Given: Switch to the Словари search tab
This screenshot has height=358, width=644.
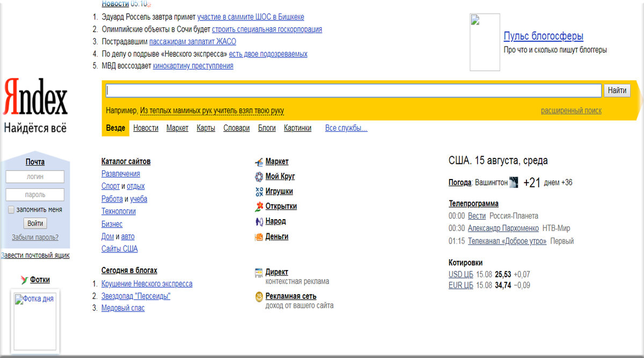Looking at the screenshot, I should click(237, 128).
